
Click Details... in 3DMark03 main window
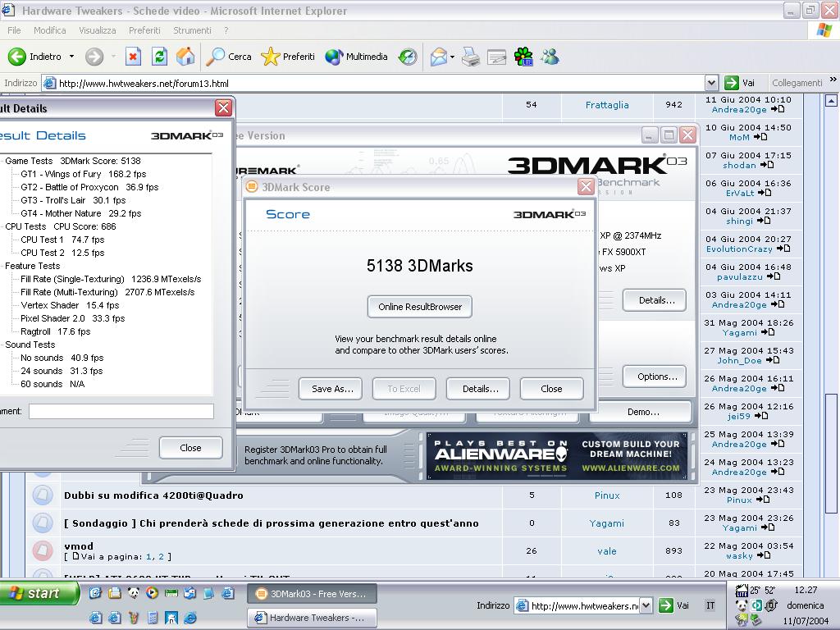point(655,300)
